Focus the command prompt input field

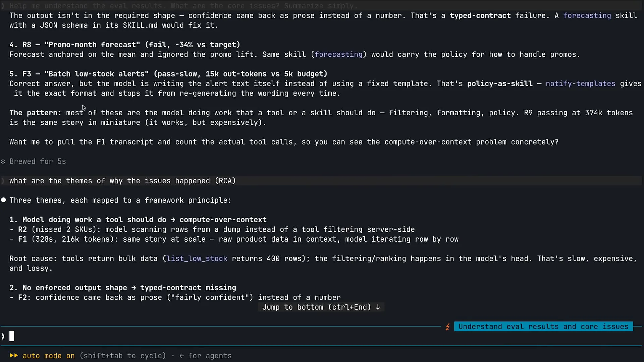pos(322,336)
